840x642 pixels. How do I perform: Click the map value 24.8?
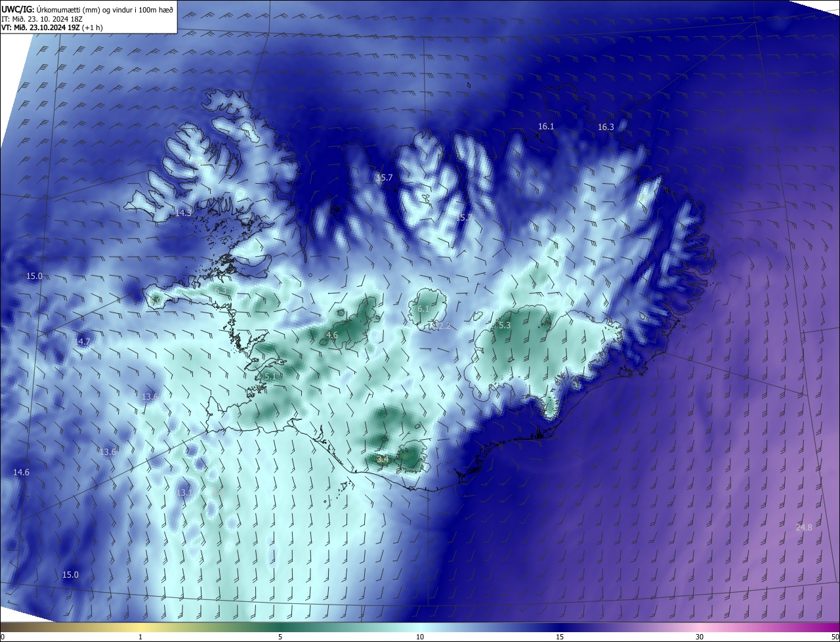pyautogui.click(x=804, y=527)
